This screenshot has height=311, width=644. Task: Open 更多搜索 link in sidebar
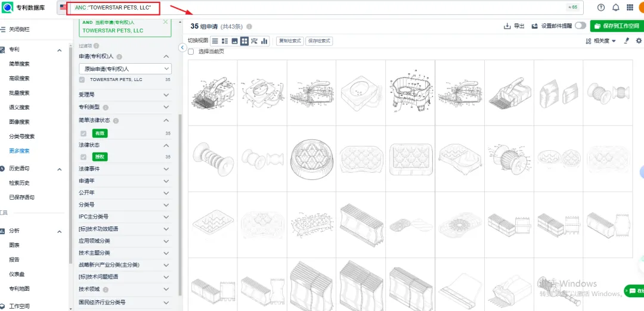click(x=19, y=151)
